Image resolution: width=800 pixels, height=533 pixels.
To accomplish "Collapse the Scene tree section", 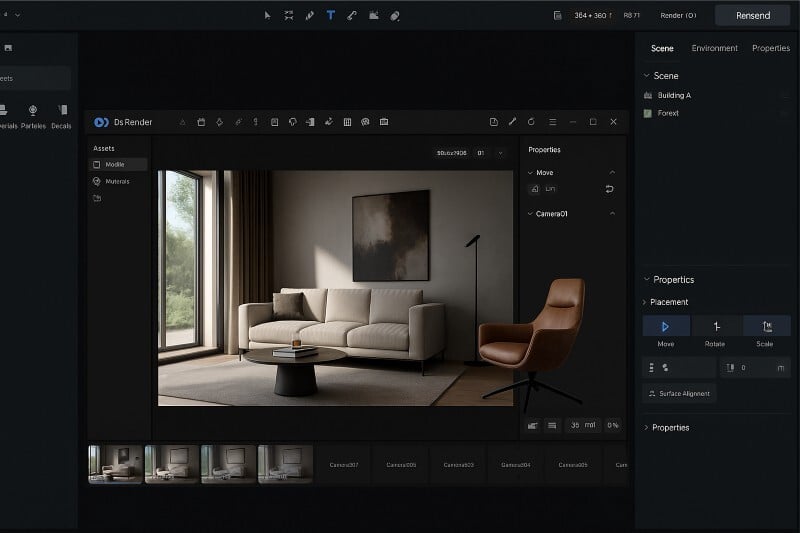I will tap(646, 76).
